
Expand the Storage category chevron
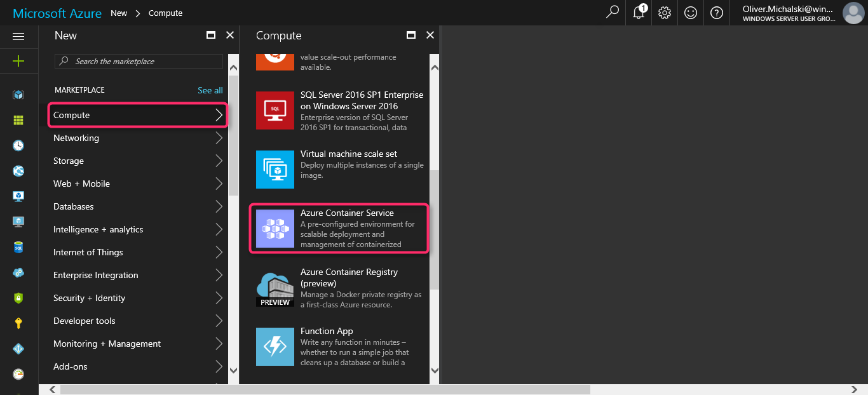(219, 161)
